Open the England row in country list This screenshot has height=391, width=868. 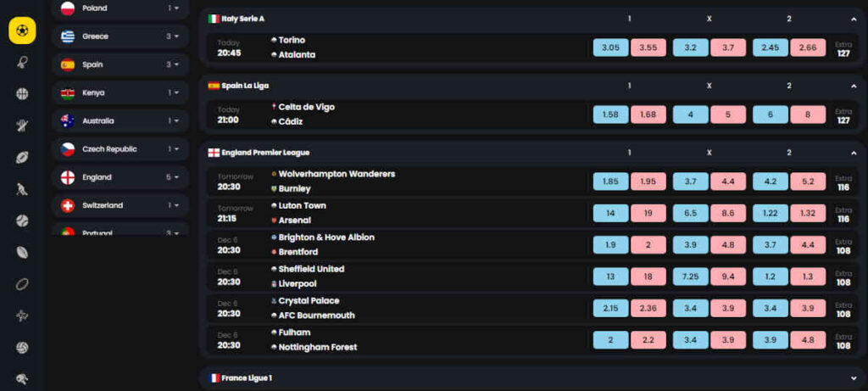click(120, 177)
